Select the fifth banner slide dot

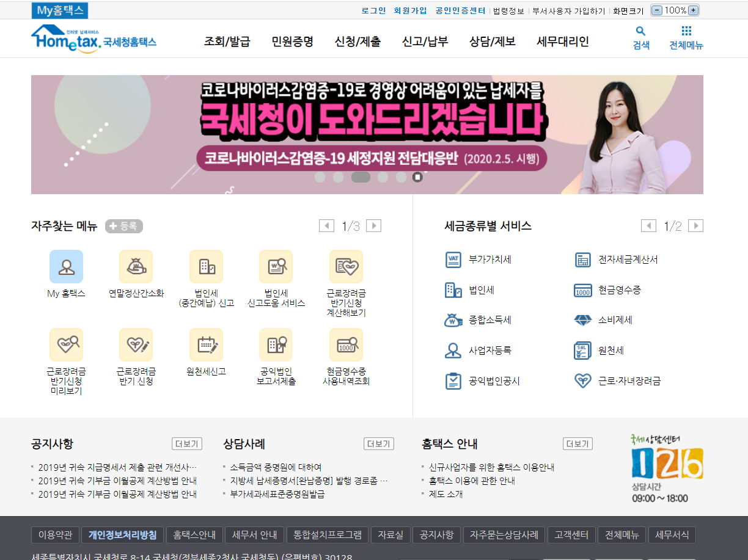pos(401,177)
